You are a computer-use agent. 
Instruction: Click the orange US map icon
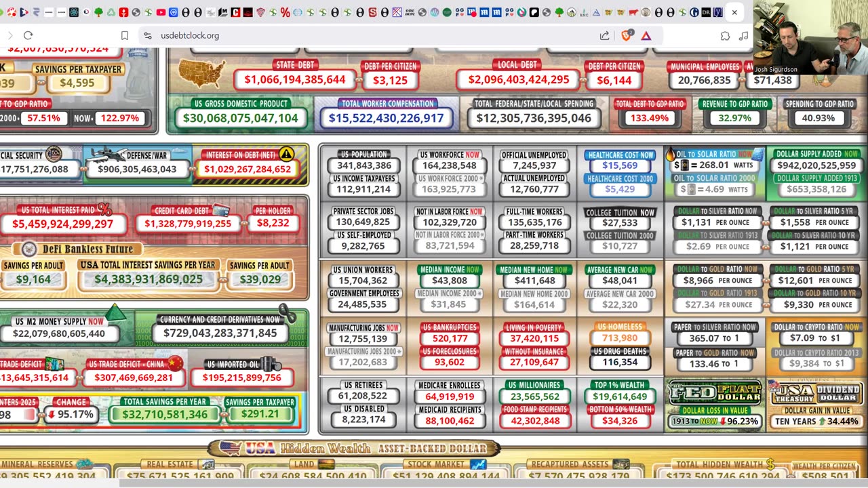tap(201, 73)
